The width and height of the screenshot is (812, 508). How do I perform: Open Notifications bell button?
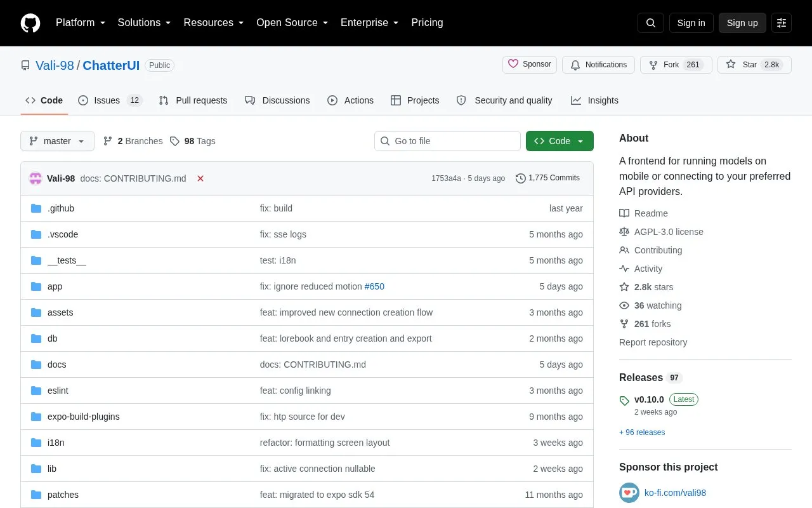(x=598, y=65)
